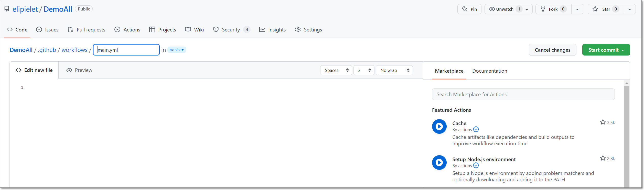The height and width of the screenshot is (190, 644).
Task: Pin the repository with the Pin button
Action: 469,9
